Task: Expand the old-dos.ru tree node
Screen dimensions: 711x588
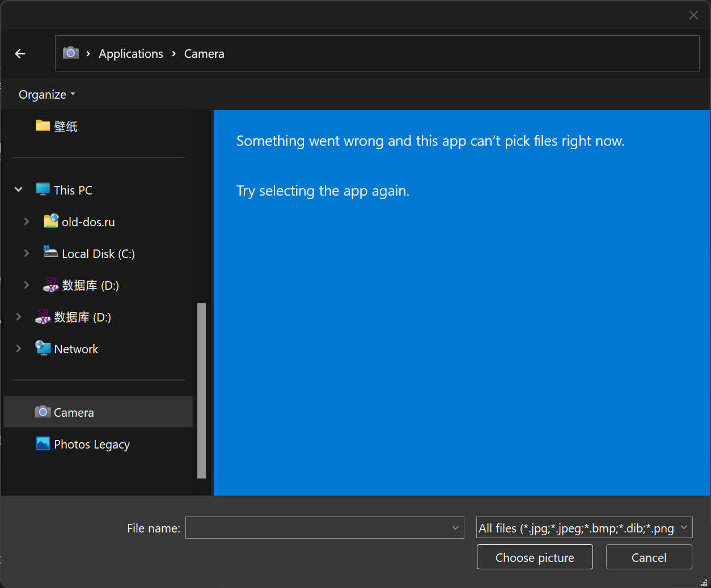Action: pos(27,222)
